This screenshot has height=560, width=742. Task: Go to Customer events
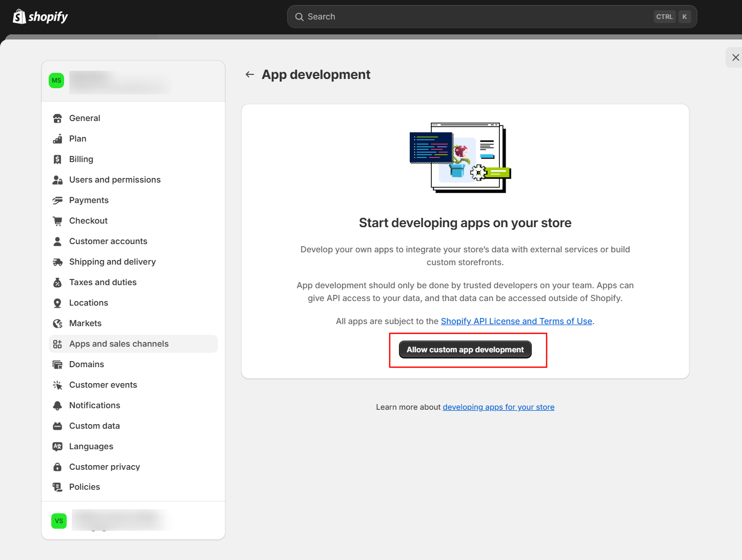tap(133, 385)
